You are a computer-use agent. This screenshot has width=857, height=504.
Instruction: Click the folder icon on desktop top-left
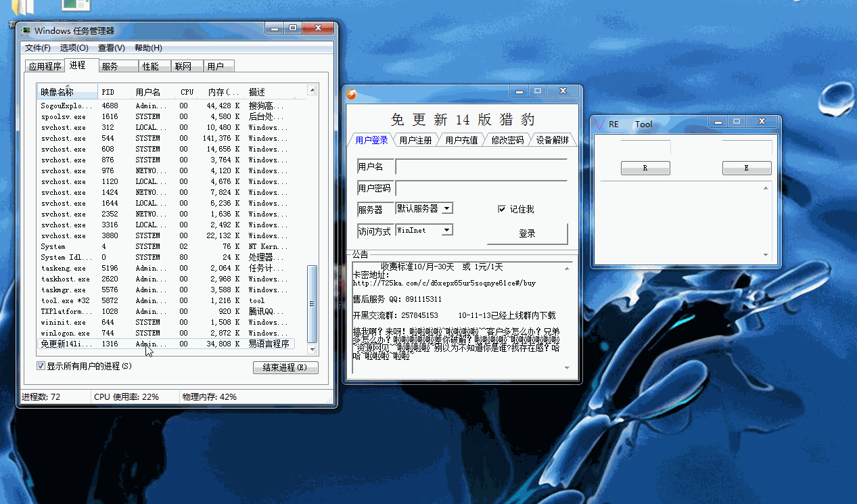pyautogui.click(x=24, y=7)
